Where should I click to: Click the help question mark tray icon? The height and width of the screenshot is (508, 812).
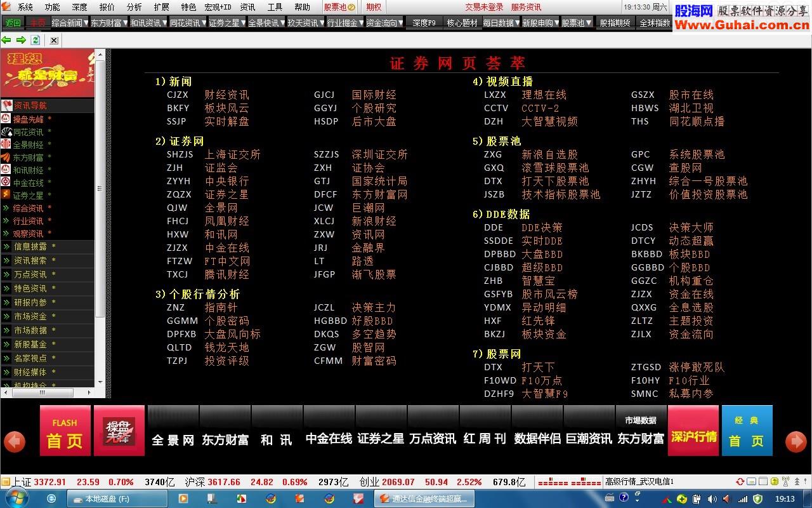(622, 498)
